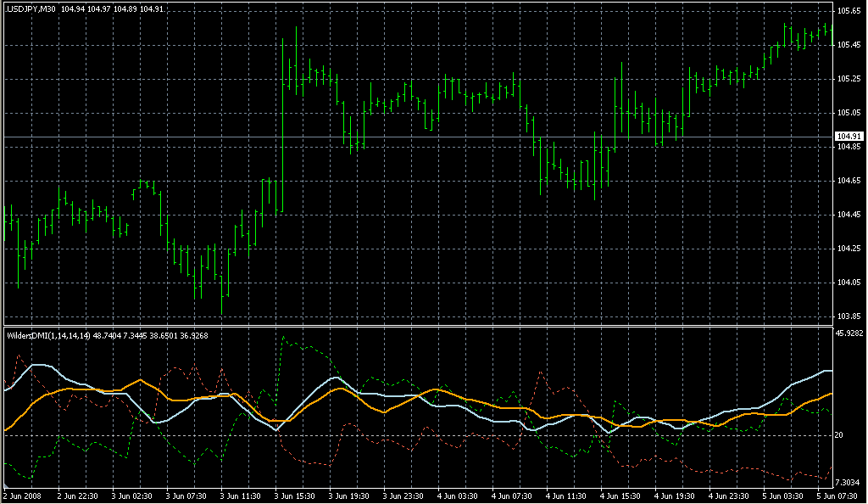Click the 45.9282 indicator scale maximum
Image resolution: width=868 pixels, height=504 pixels.
850,333
